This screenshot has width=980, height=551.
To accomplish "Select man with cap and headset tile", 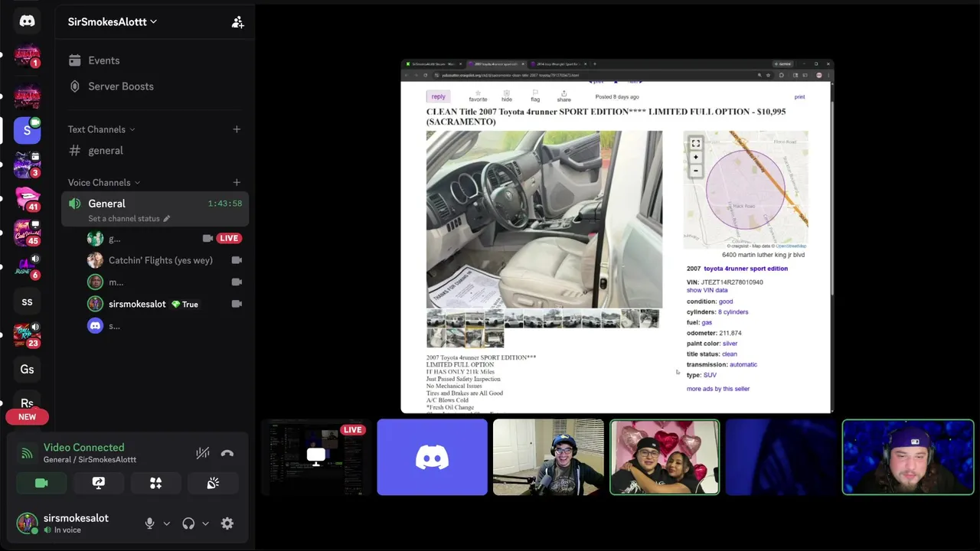I will 908,457.
